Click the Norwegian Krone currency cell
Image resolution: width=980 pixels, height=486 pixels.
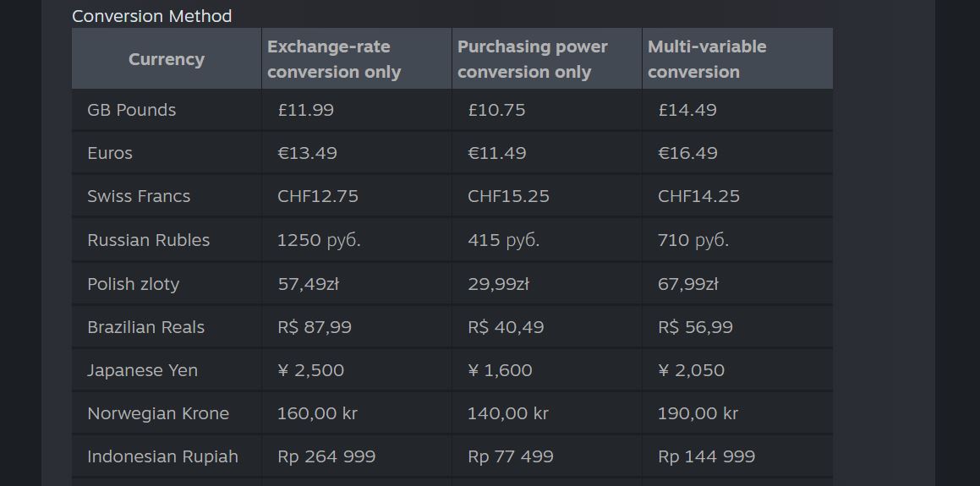(x=158, y=413)
